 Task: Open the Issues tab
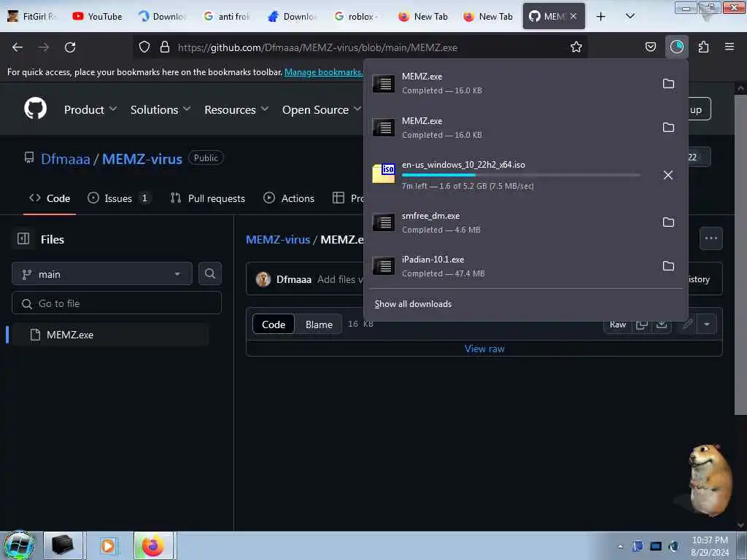(119, 198)
